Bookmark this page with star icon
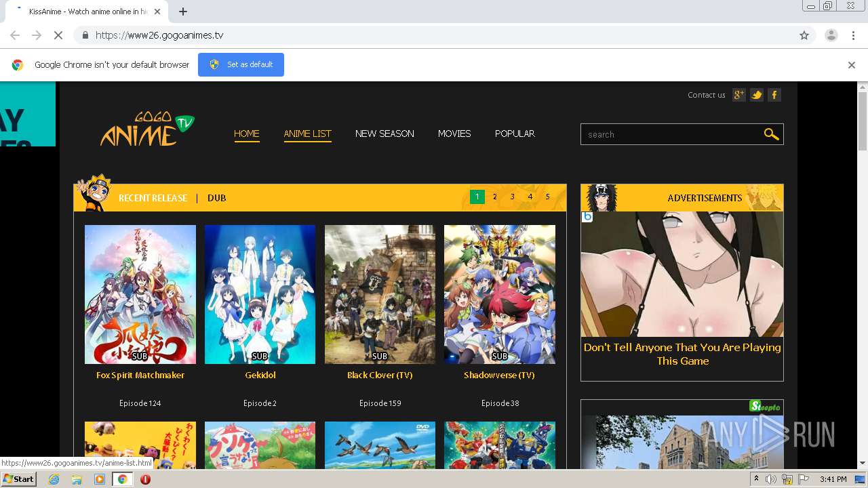Image resolution: width=868 pixels, height=488 pixels. coord(804,35)
